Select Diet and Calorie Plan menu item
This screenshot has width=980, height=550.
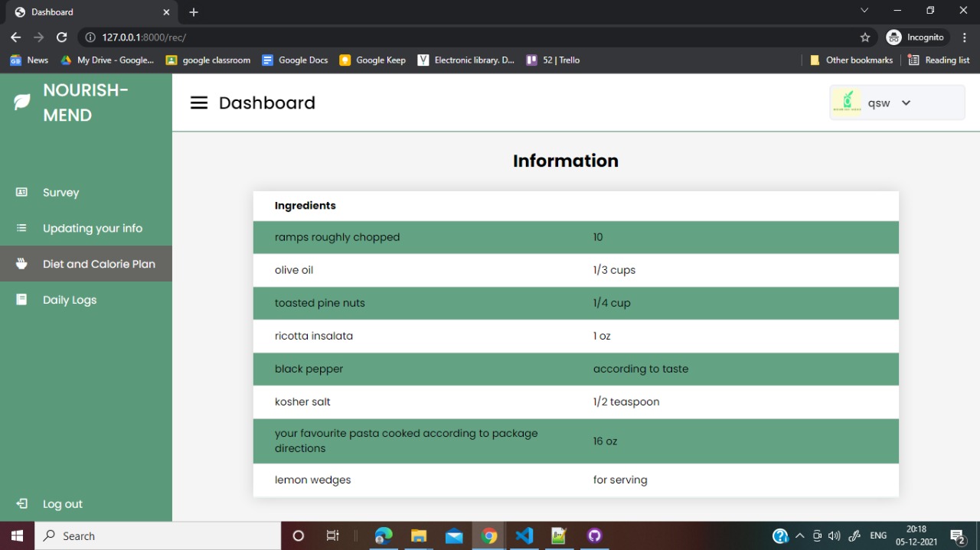pos(86,264)
